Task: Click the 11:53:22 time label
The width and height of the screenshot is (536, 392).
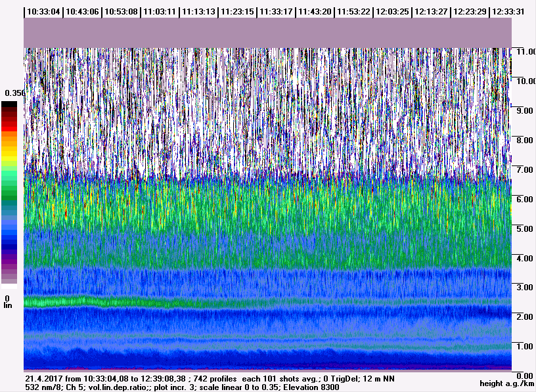Action: (x=353, y=12)
